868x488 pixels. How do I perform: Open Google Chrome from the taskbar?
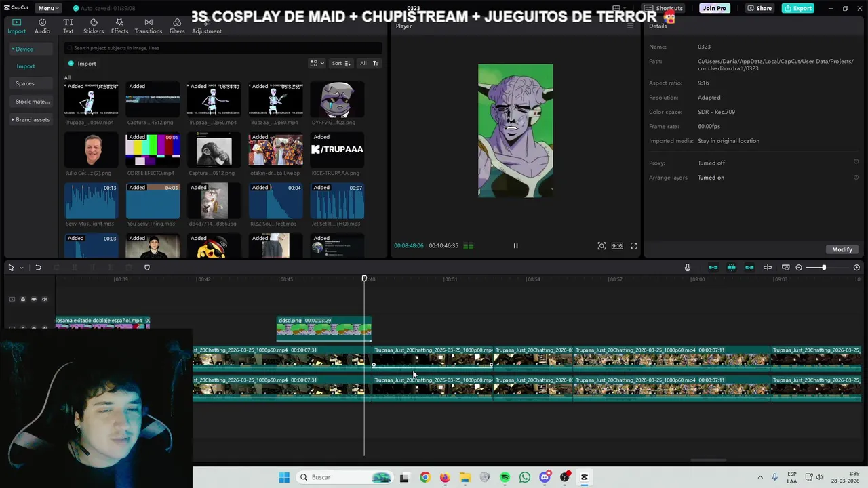pyautogui.click(x=425, y=477)
